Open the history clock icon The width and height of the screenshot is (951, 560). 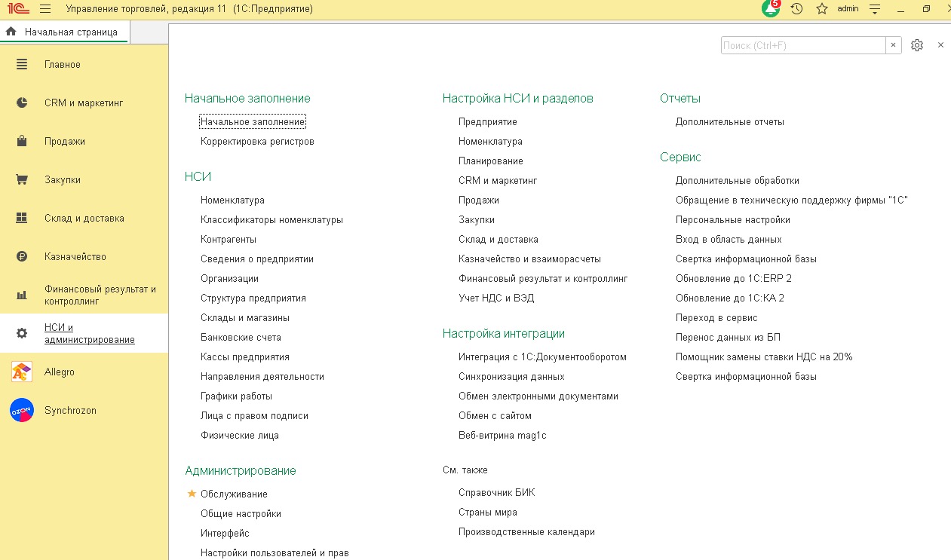[796, 9]
